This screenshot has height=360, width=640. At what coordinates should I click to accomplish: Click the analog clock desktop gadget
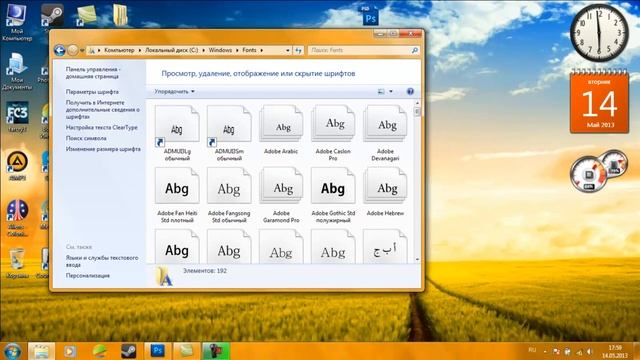click(599, 33)
